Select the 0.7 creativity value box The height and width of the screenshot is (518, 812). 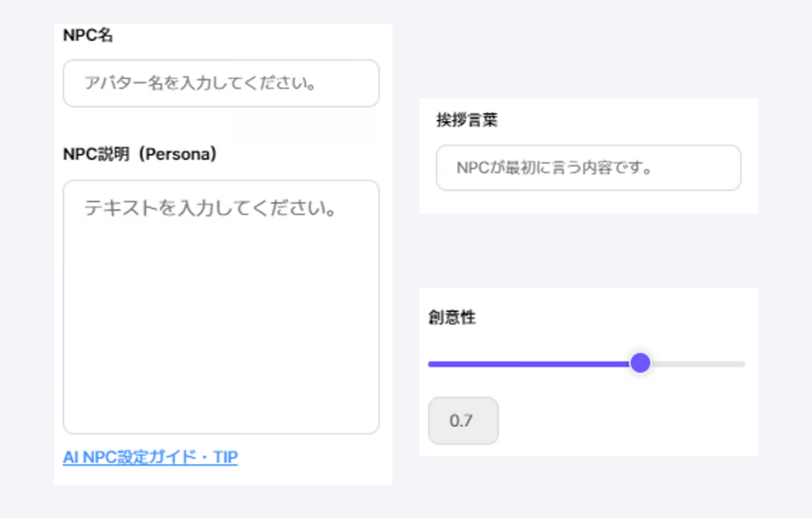coord(463,421)
